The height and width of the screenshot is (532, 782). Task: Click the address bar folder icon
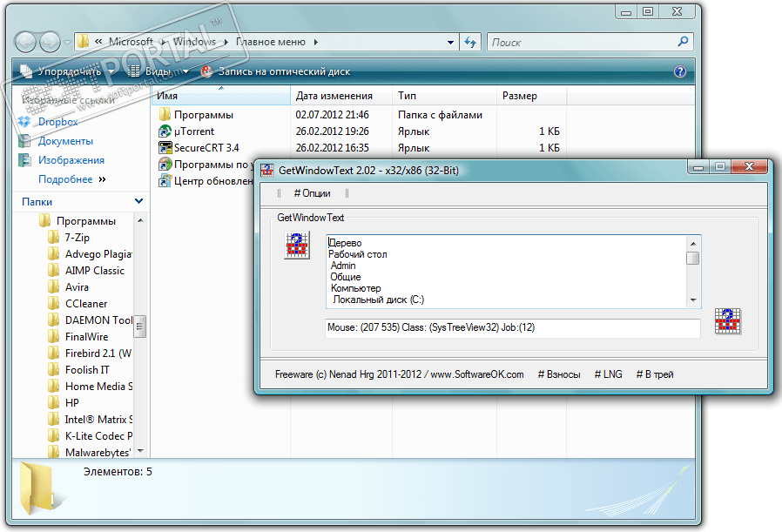click(84, 42)
